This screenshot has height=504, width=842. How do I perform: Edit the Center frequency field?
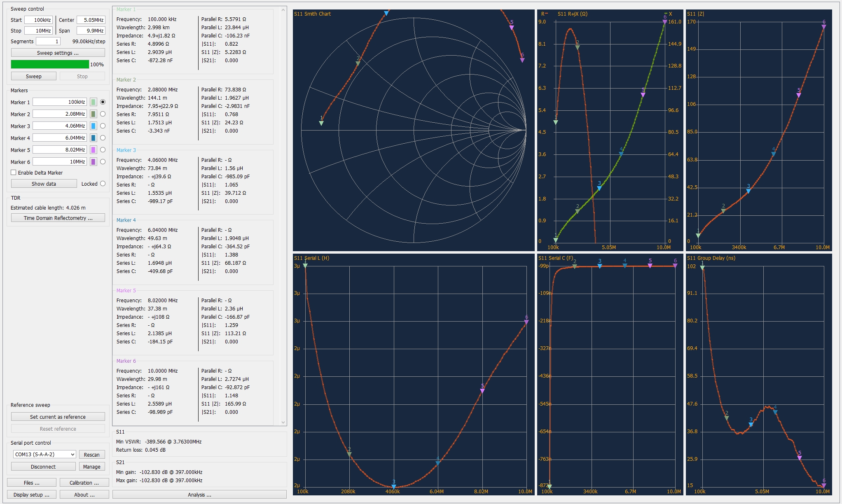(x=91, y=20)
